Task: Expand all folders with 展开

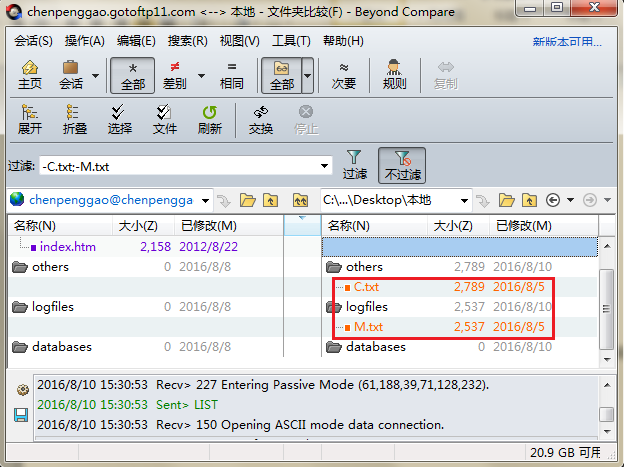Action: tap(29, 119)
